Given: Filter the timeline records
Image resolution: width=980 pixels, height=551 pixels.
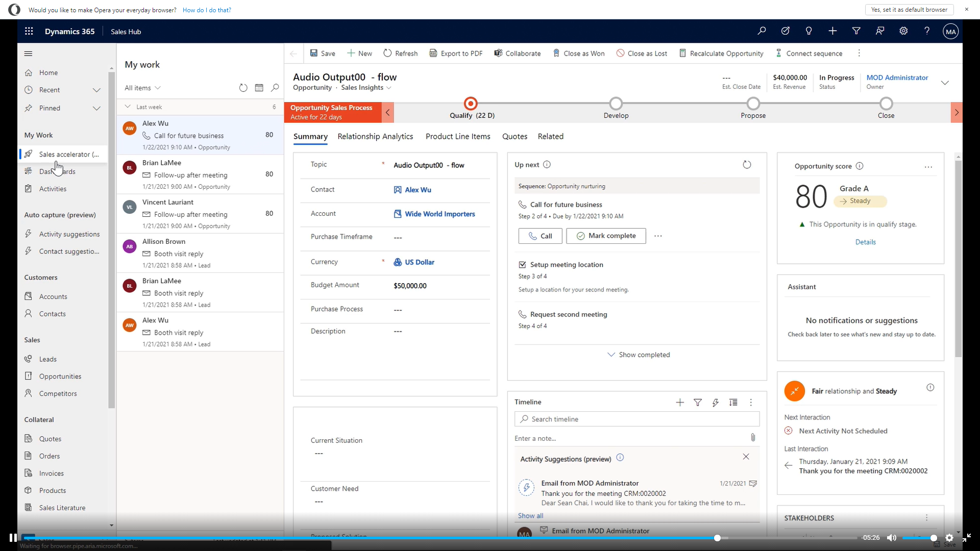Looking at the screenshot, I should click(x=698, y=403).
